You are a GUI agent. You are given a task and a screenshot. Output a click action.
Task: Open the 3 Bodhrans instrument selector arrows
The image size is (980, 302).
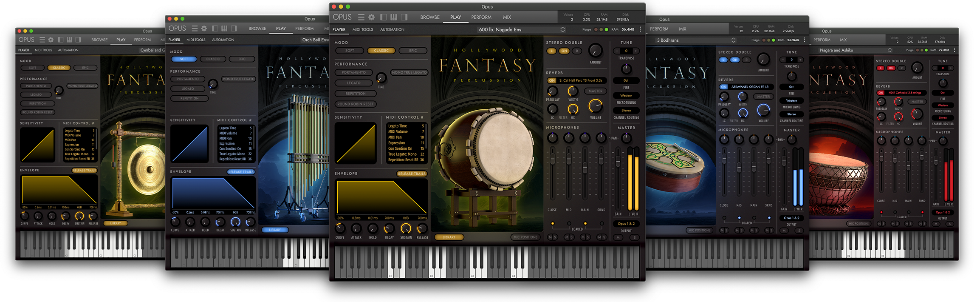point(733,40)
